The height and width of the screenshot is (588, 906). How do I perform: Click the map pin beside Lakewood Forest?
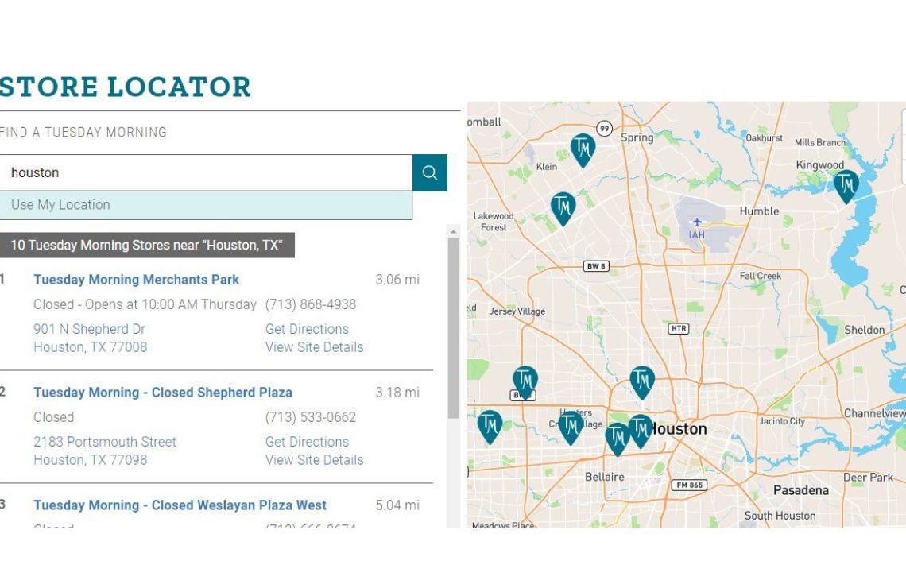(x=563, y=207)
